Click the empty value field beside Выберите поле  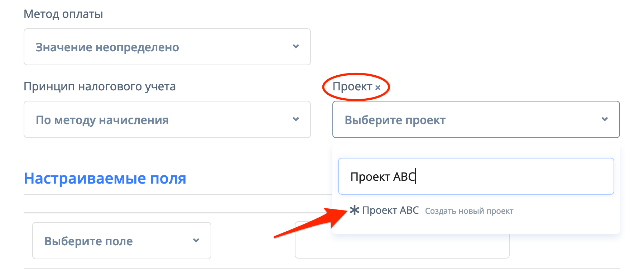[x=402, y=247]
